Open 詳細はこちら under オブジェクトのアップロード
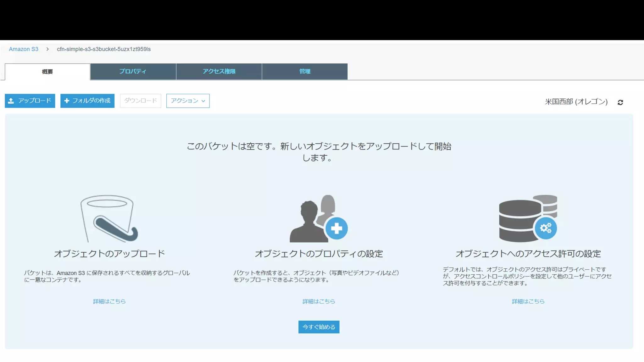This screenshot has width=644, height=362. [109, 301]
